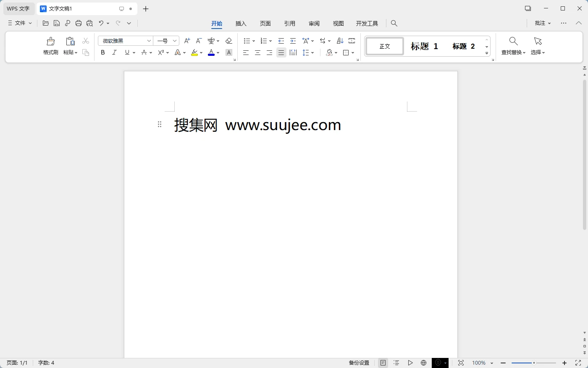Click the Select (选择) arrow cursor icon
This screenshot has width=588, height=368.
tap(538, 41)
